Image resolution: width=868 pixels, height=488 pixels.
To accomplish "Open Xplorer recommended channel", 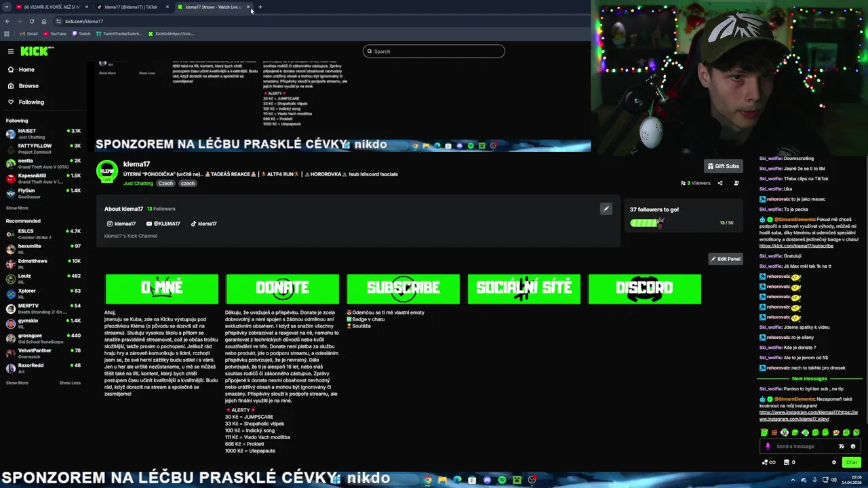I will click(43, 293).
